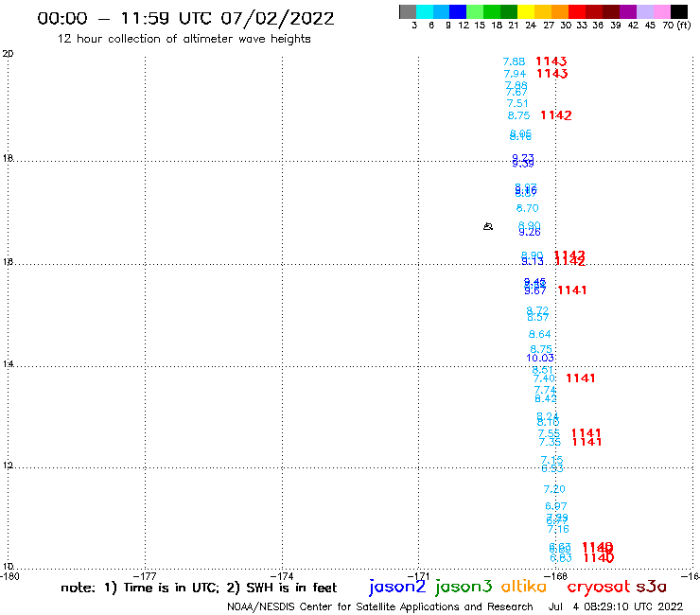Screen dimensions: 700x615
Task: Click the longitude axis label -177
Action: [x=145, y=576]
